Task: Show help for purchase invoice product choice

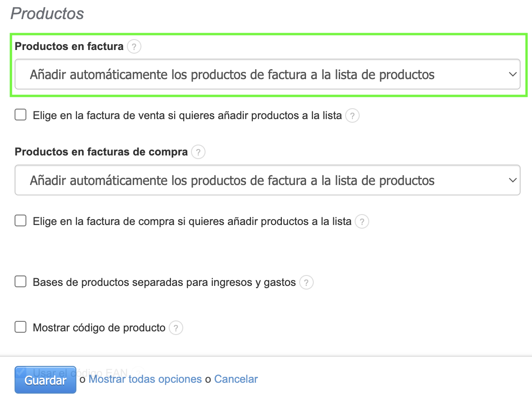Action: pyautogui.click(x=362, y=222)
